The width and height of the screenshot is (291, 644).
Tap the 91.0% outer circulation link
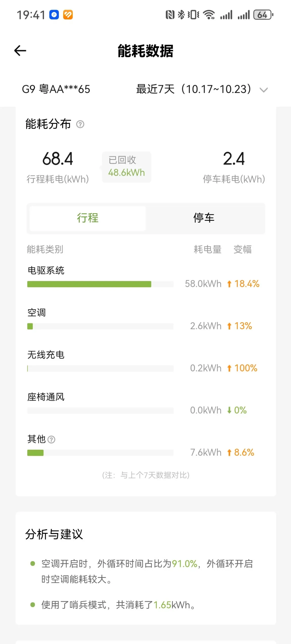[184, 564]
